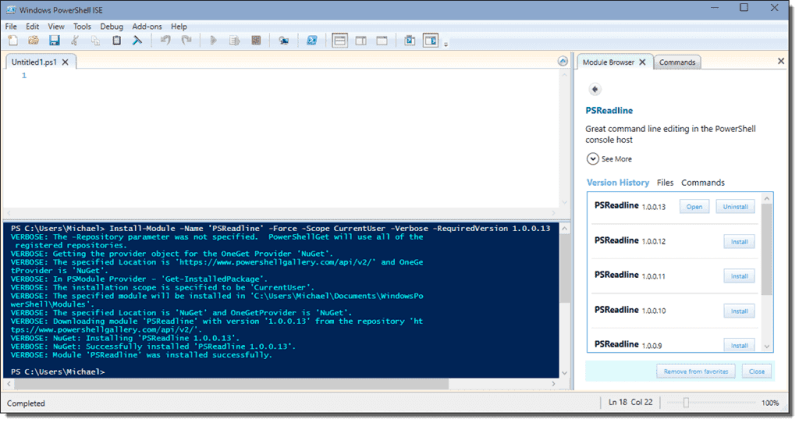Save the script with the floppy disk icon
The width and height of the screenshot is (799, 423).
(x=54, y=40)
